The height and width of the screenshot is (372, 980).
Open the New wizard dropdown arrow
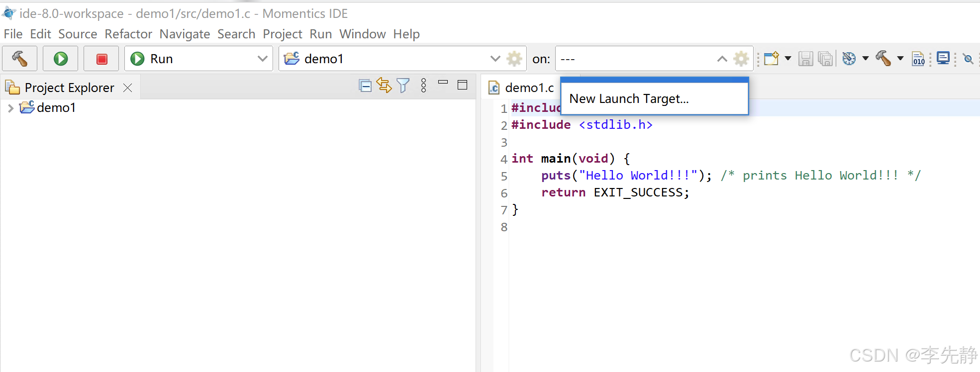788,59
